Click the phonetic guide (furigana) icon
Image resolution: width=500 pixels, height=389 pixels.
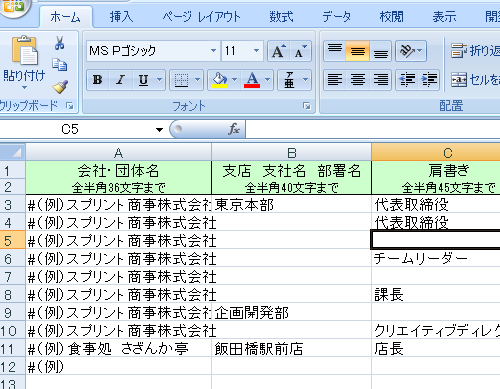[289, 80]
